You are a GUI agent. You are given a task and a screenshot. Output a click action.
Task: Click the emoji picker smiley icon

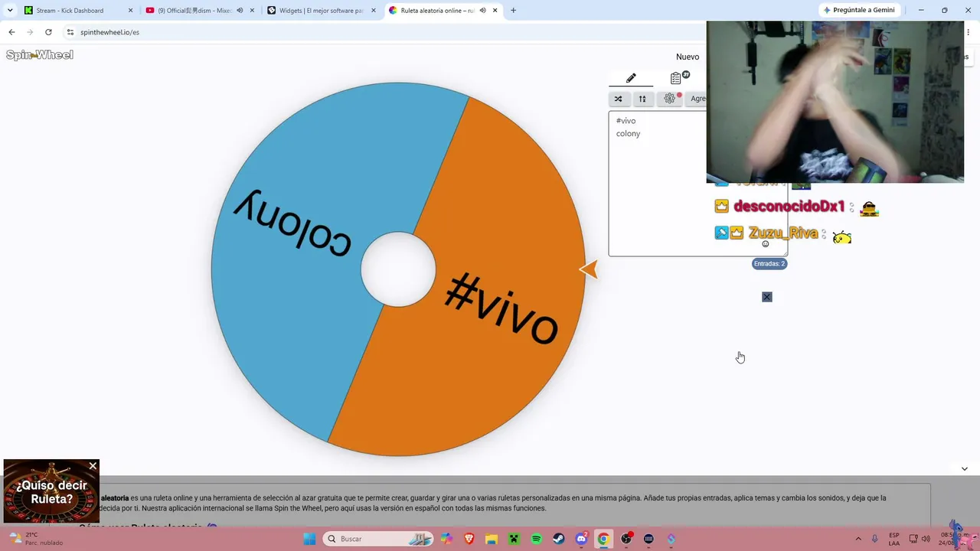tap(765, 244)
